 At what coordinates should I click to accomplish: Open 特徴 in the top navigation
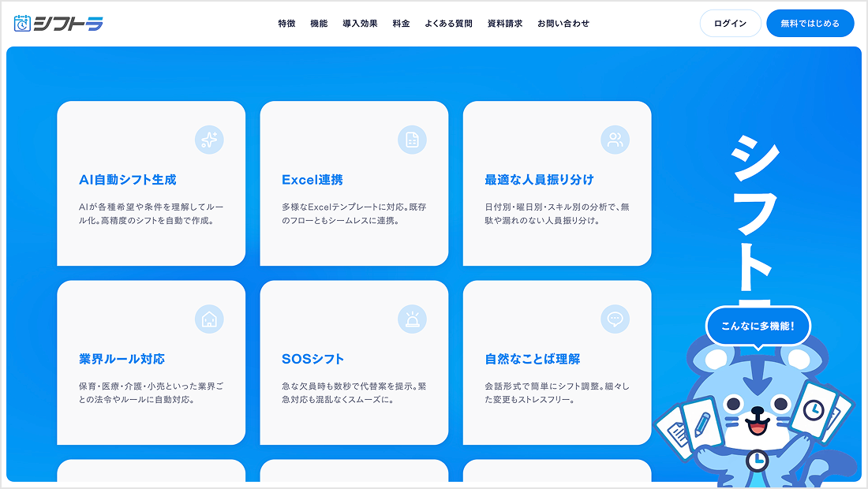pyautogui.click(x=286, y=23)
